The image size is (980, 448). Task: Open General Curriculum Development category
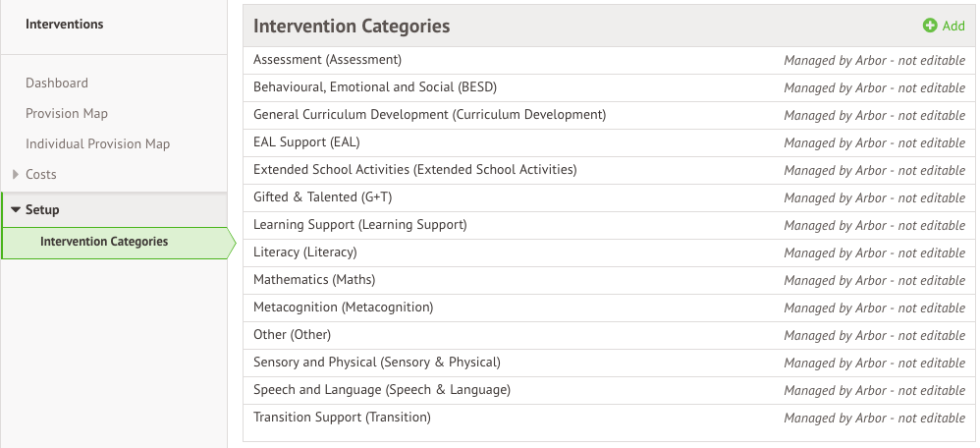point(429,115)
